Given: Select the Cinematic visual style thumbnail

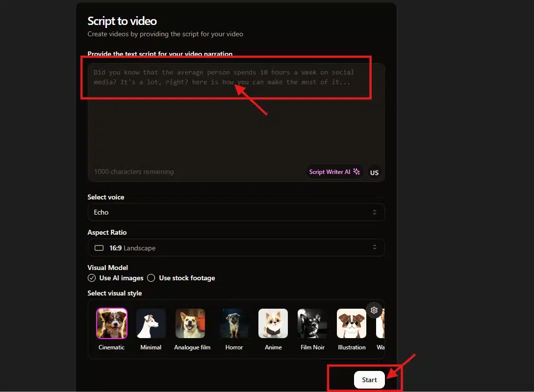Looking at the screenshot, I should pyautogui.click(x=112, y=323).
